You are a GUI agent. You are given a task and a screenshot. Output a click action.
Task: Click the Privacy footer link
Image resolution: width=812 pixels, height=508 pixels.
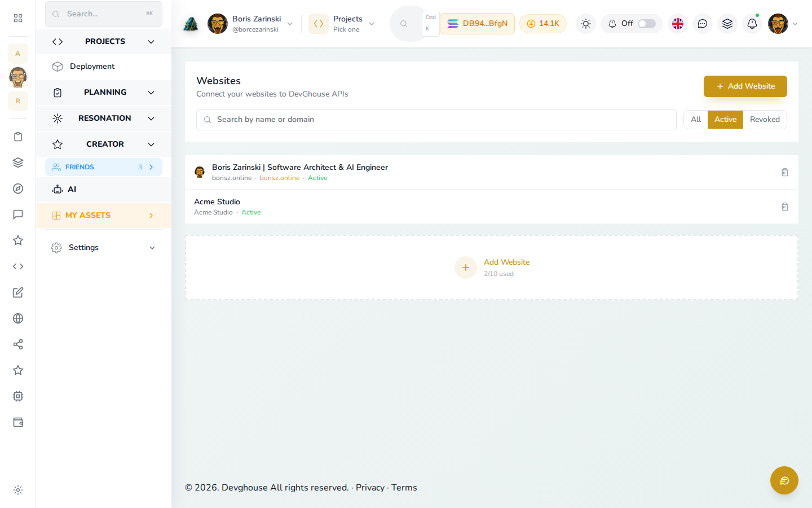(x=370, y=488)
